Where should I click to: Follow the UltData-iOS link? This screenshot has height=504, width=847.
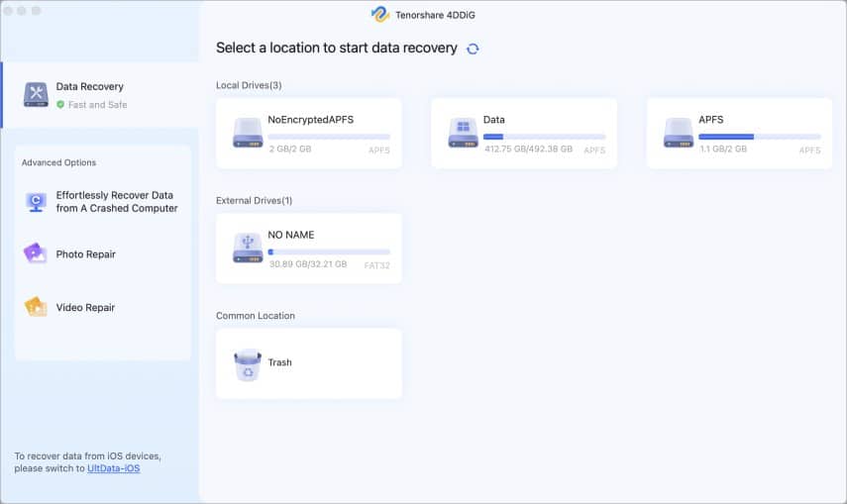tap(114, 468)
